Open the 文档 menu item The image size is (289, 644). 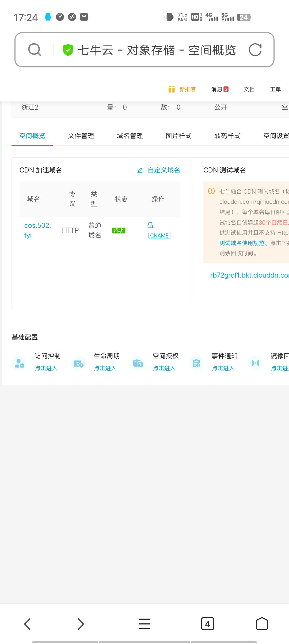(249, 89)
